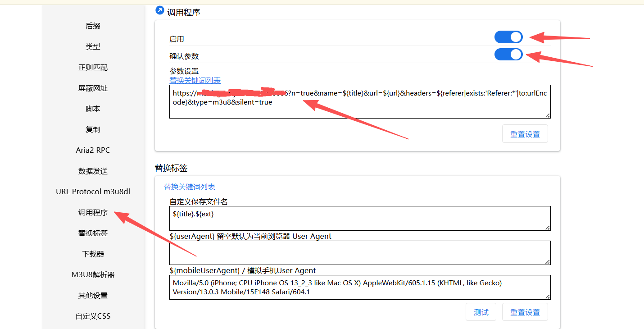Click the mobileUserAgent text area
The height and width of the screenshot is (329, 644).
coord(359,287)
